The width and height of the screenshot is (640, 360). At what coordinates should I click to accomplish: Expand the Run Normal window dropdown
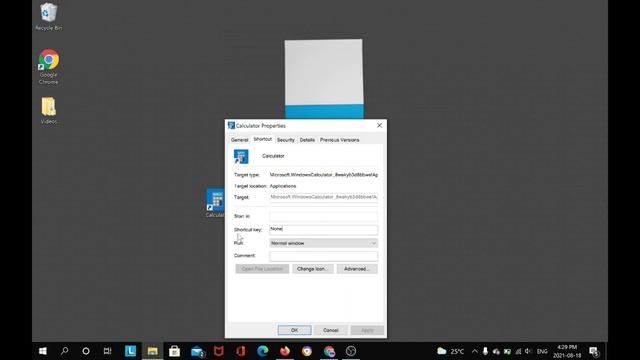coord(324,243)
